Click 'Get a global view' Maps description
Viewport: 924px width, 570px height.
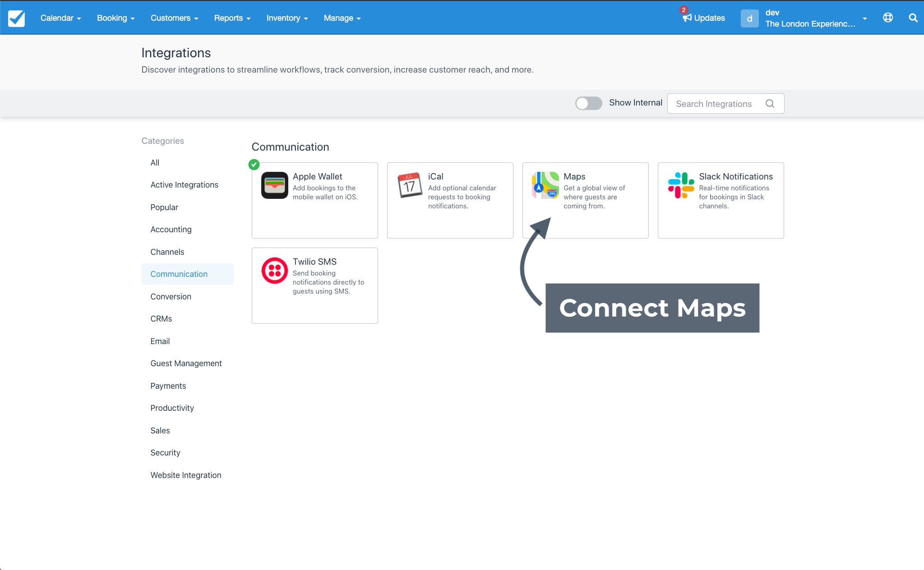coord(594,197)
